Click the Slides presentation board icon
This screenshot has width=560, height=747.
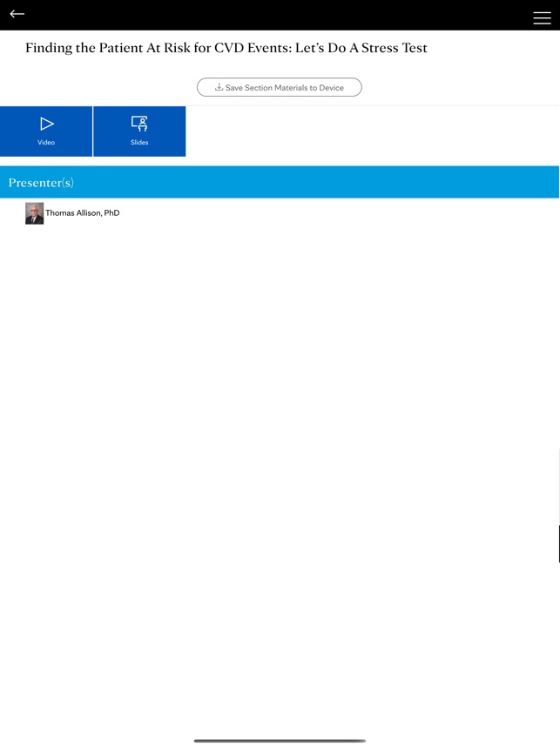(139, 124)
